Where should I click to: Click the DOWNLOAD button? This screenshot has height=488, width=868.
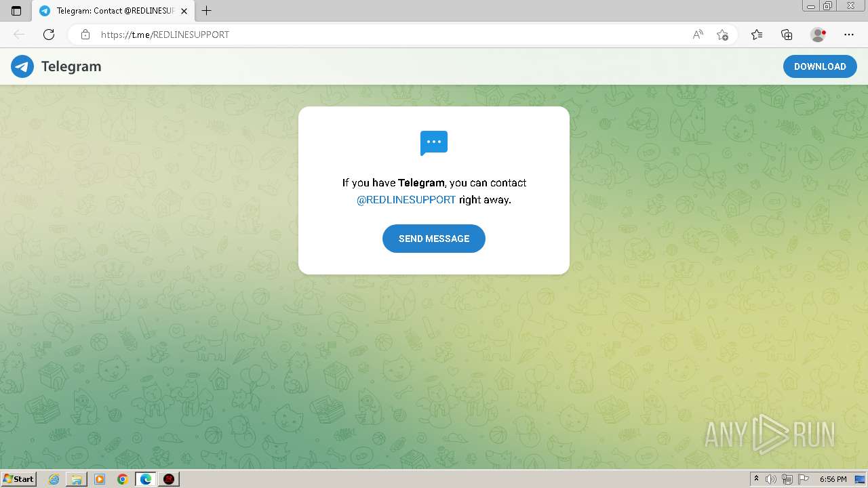(x=820, y=66)
